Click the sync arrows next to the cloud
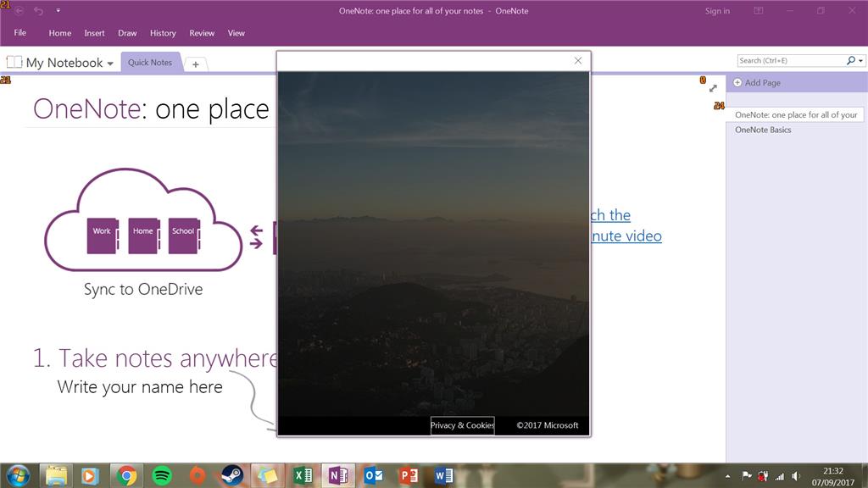 click(256, 236)
